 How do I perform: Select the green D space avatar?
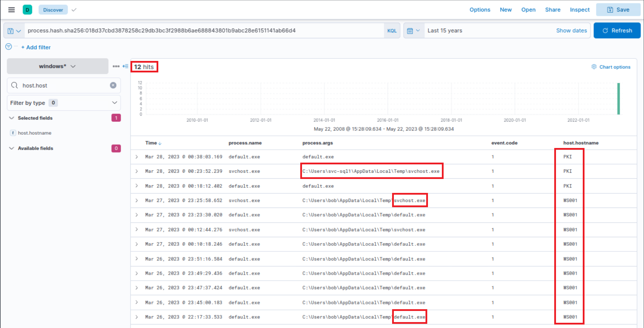pos(27,9)
